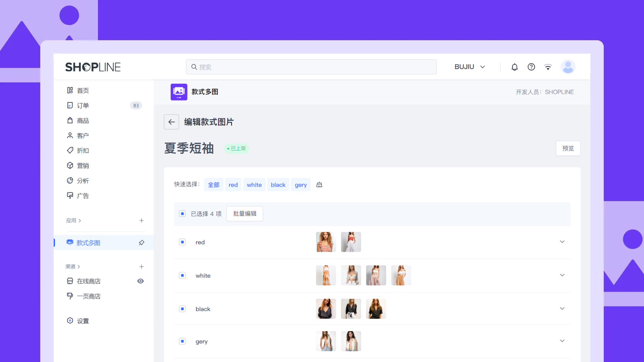Open the help question mark icon
The height and width of the screenshot is (362, 644).
[x=531, y=67]
